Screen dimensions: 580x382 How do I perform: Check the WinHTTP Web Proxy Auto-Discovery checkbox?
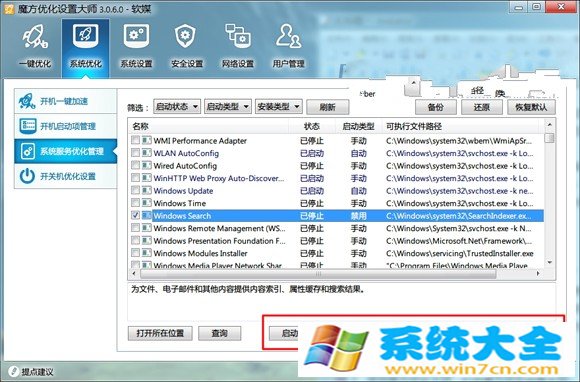coord(135,178)
